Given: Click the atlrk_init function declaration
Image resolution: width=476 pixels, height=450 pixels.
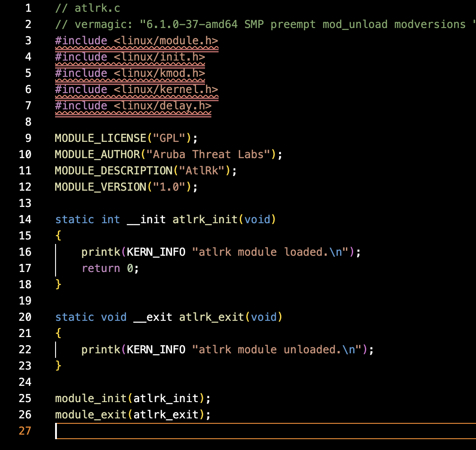Looking at the screenshot, I should tap(165, 220).
